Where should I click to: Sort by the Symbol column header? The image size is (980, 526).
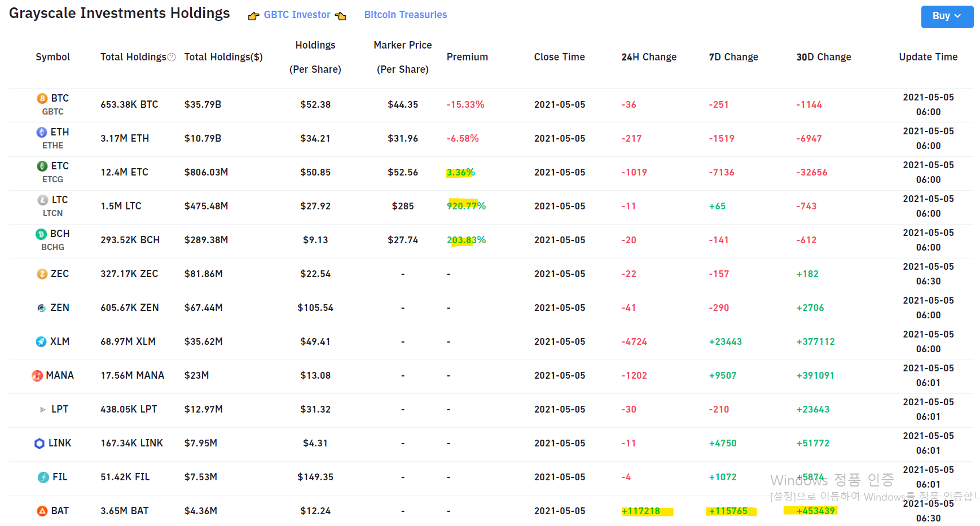pos(53,57)
